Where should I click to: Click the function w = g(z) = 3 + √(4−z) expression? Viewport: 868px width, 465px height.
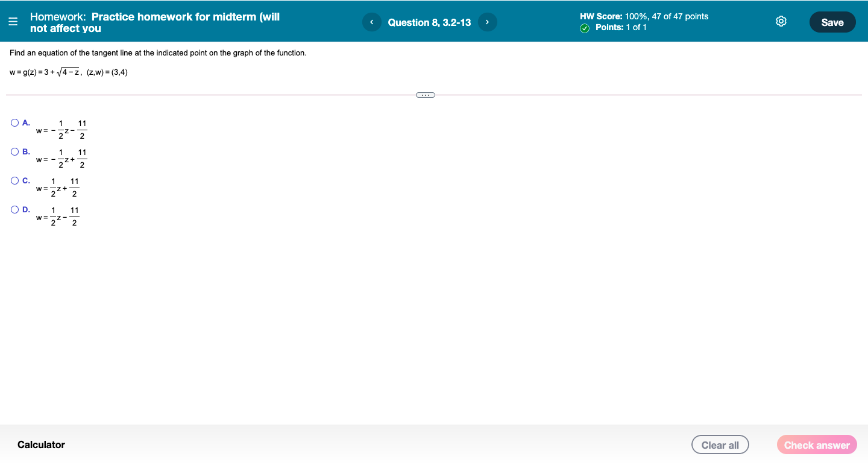pos(45,72)
